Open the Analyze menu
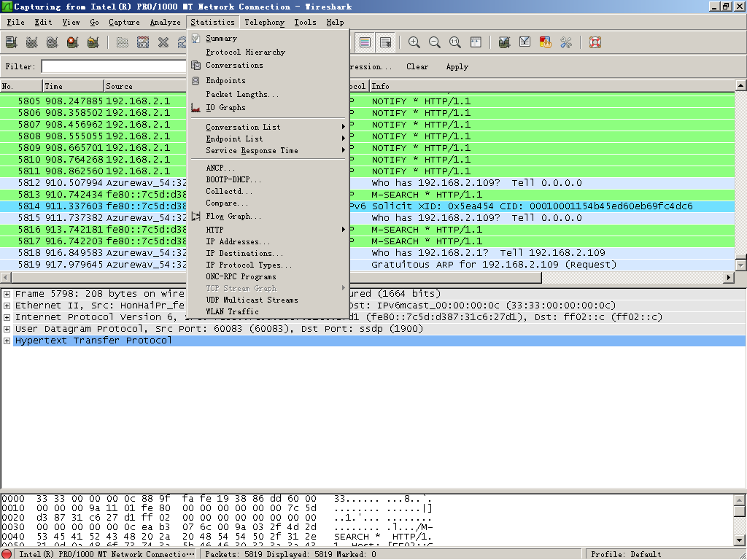This screenshot has height=560, width=747. click(166, 22)
